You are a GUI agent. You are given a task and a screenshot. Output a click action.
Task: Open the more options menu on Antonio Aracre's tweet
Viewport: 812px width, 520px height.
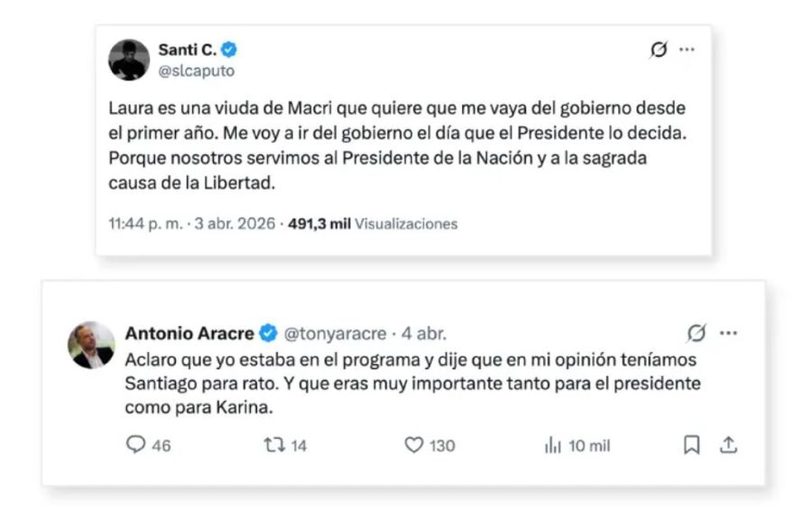726,334
